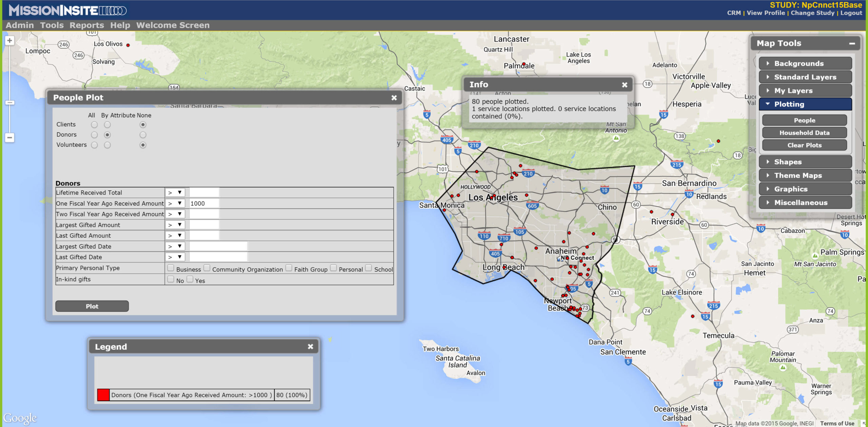Select Volunteers By Attribute radio button

pyautogui.click(x=107, y=145)
